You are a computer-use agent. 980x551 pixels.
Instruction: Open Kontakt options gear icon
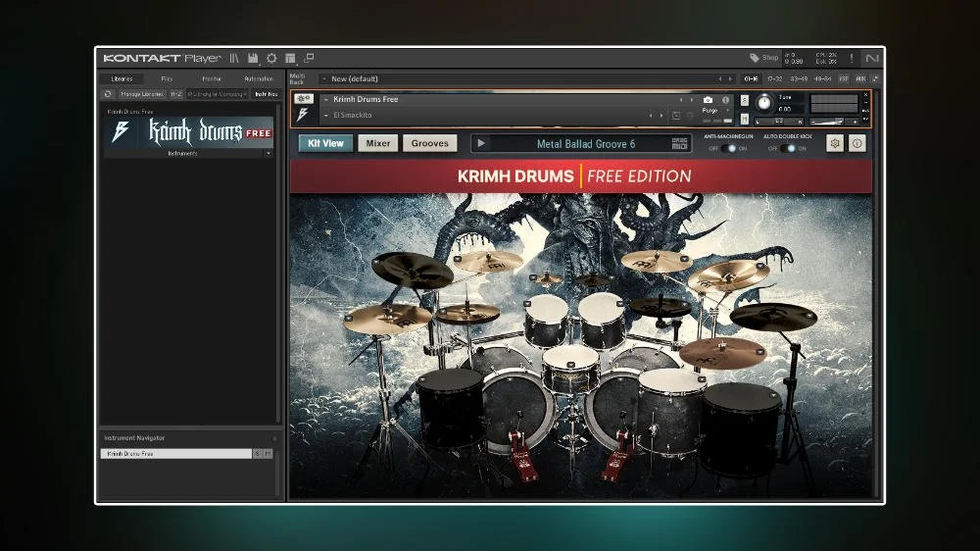[271, 58]
